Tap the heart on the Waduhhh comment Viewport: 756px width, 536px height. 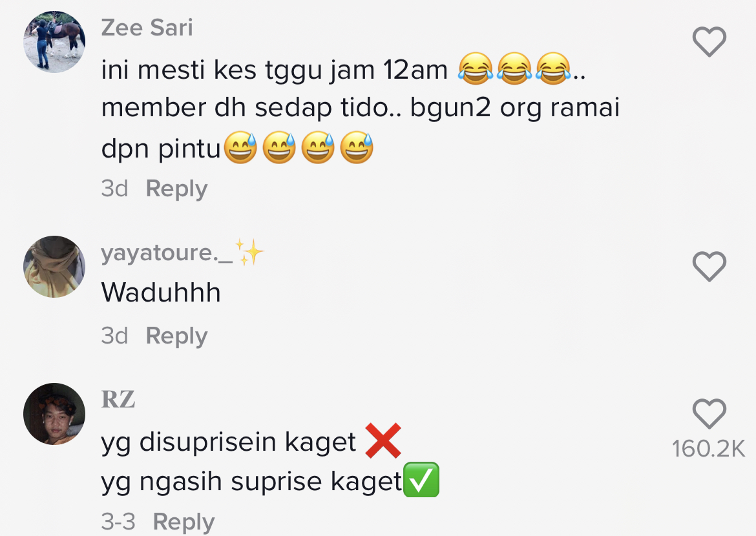click(709, 266)
